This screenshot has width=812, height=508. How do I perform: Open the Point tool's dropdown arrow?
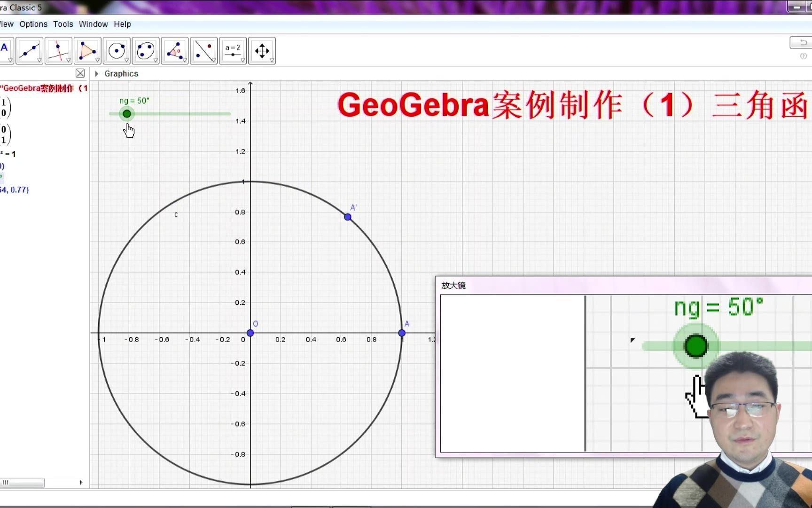tap(10, 60)
